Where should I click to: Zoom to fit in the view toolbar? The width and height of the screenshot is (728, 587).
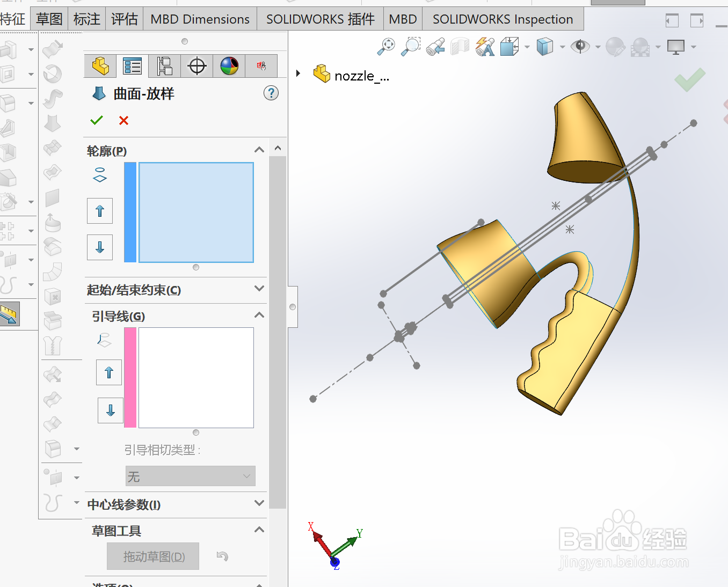(386, 47)
